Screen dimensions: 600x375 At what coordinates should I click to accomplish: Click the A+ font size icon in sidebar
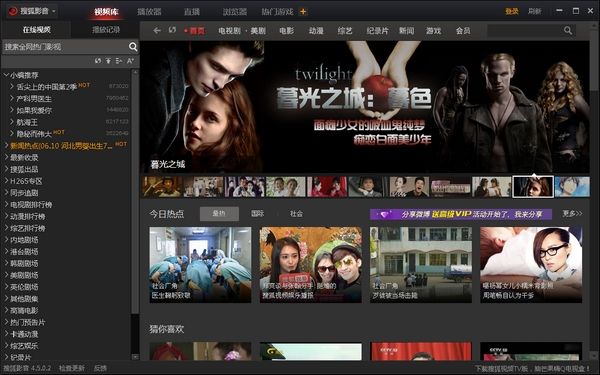[x=130, y=61]
